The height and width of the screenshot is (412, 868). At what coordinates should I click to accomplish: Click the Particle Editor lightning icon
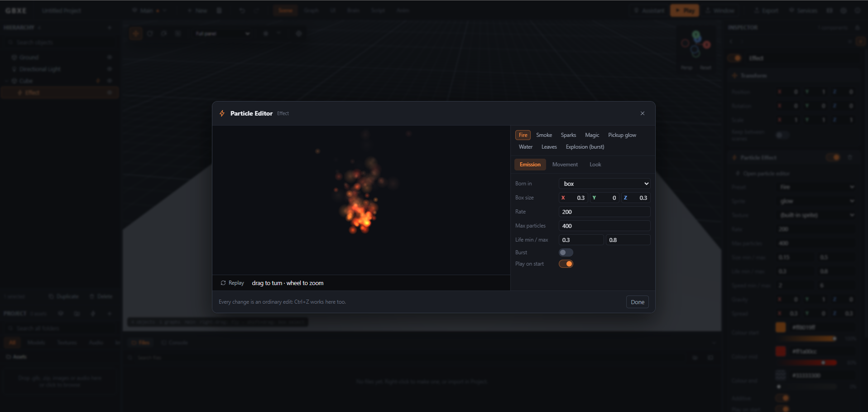(222, 113)
